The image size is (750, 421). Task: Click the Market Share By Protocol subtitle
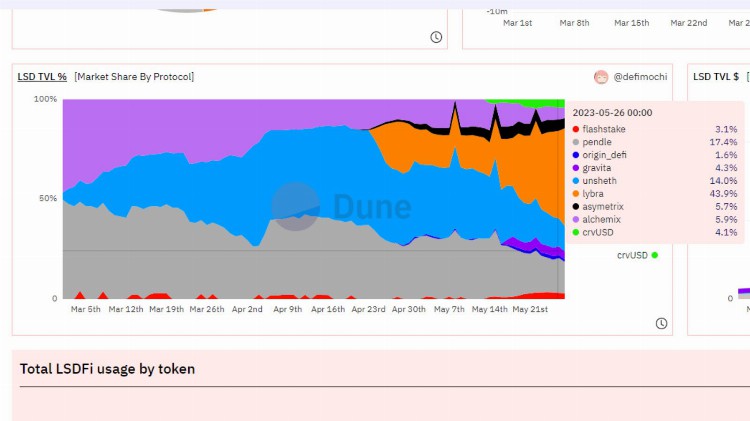(134, 77)
